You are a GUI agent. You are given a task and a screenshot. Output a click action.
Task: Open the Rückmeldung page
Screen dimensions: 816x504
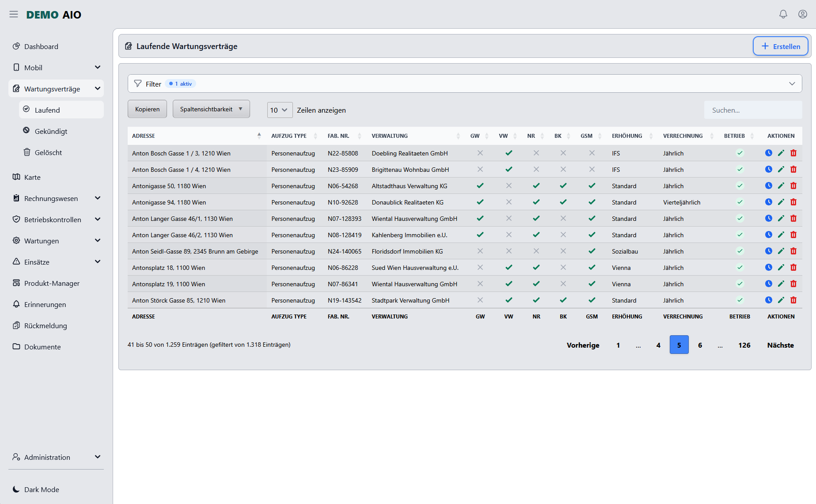pos(56,326)
